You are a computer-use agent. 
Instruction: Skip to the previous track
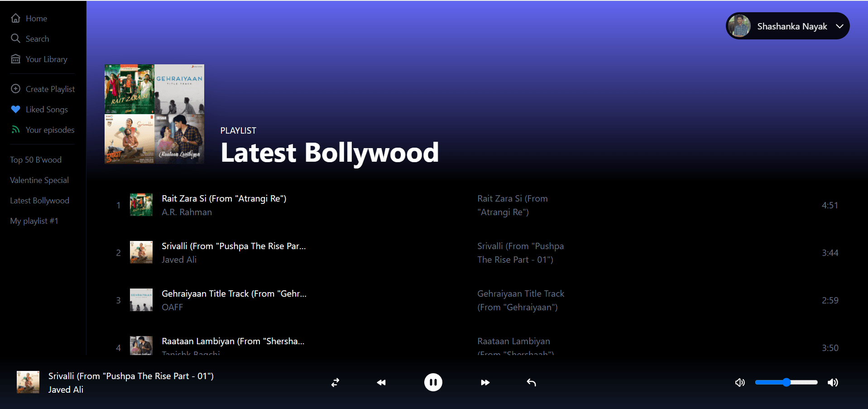[381, 383]
